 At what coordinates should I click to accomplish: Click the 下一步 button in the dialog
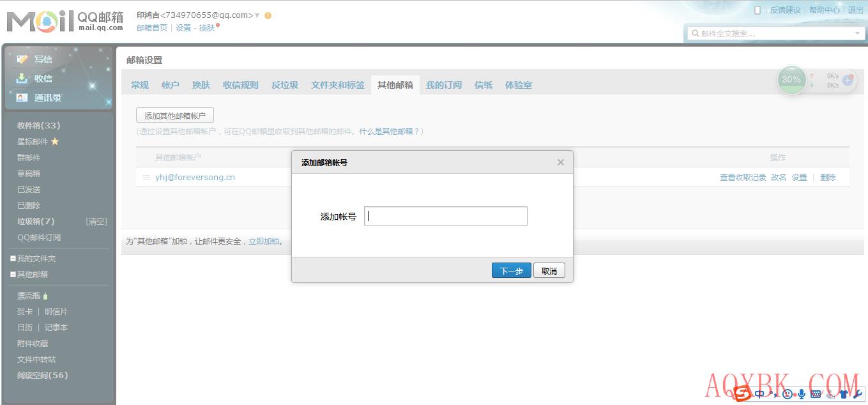512,271
